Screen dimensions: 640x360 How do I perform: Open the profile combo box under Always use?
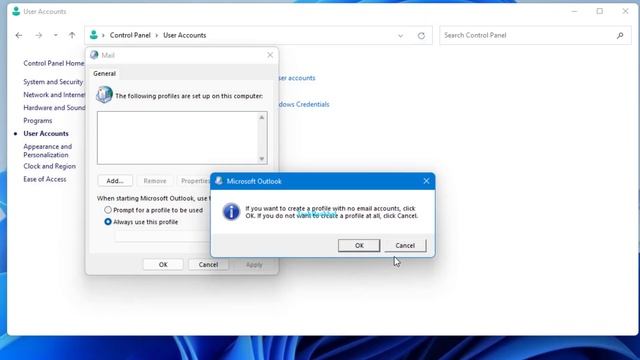point(162,236)
